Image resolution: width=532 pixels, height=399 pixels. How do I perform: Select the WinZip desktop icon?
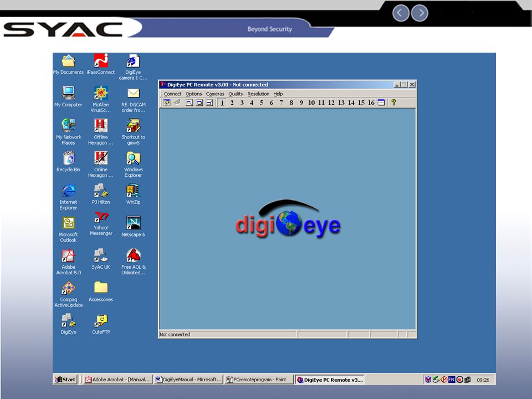pos(134,195)
